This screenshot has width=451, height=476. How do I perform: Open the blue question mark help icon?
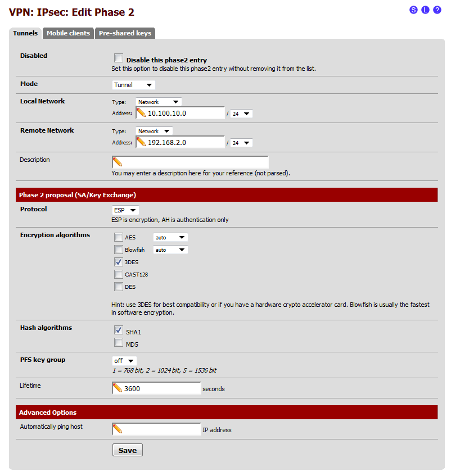pos(437,10)
